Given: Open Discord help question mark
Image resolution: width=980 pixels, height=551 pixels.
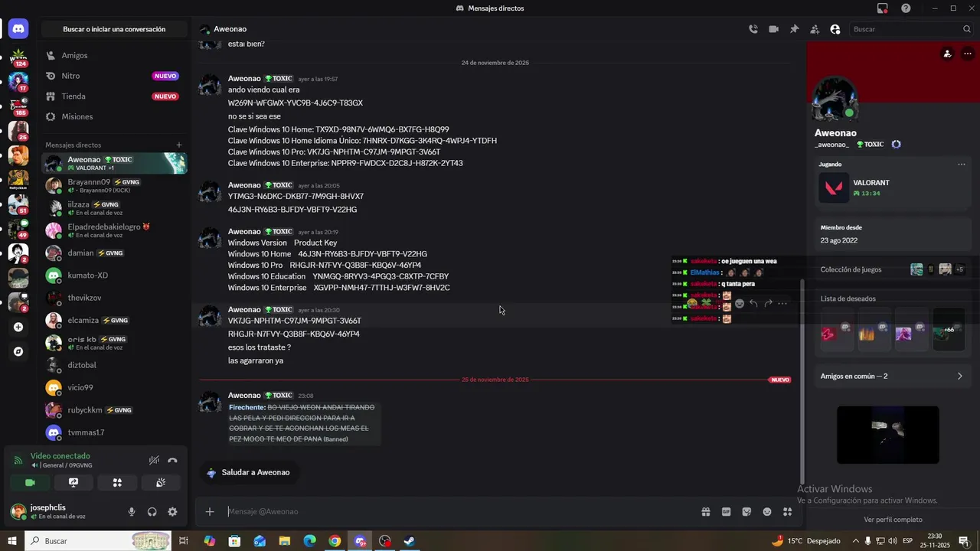Looking at the screenshot, I should click(x=906, y=8).
